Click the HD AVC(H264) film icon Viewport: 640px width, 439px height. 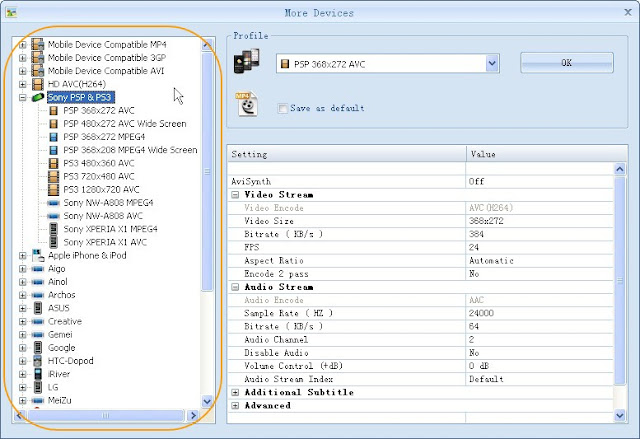pyautogui.click(x=38, y=84)
